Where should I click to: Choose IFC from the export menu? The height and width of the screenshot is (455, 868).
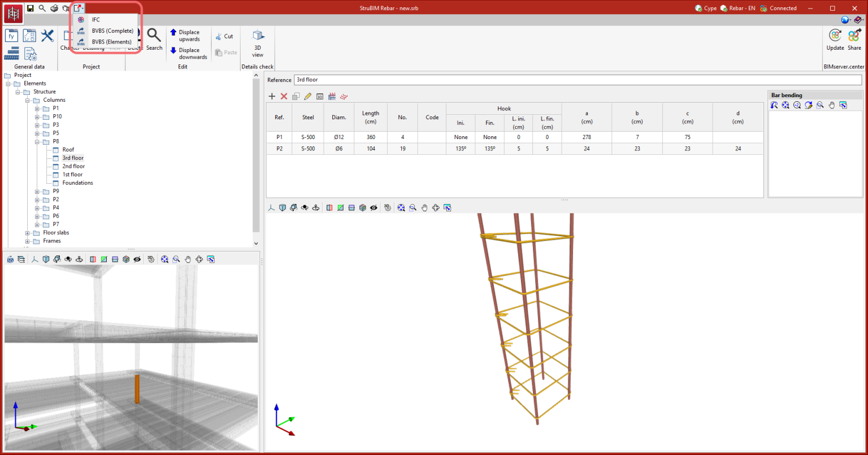(x=105, y=20)
